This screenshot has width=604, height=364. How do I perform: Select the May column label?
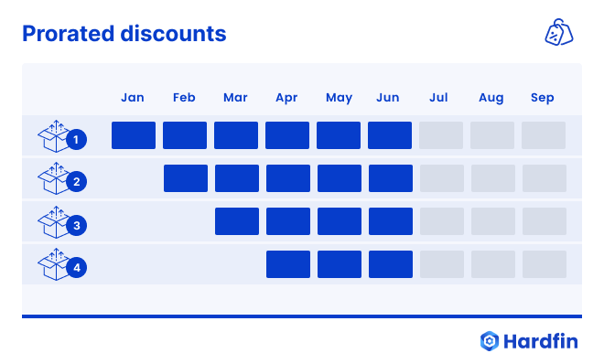(339, 98)
